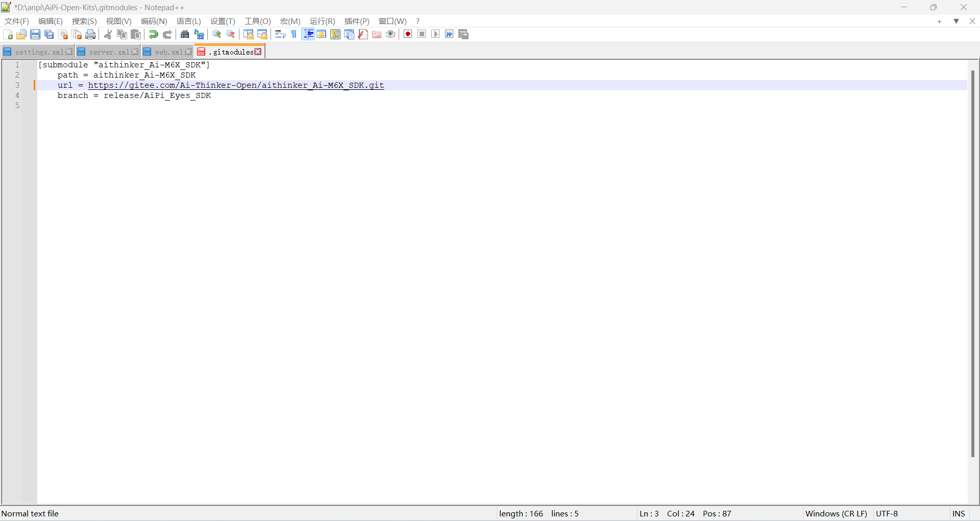The height and width of the screenshot is (521, 980).
Task: Open the Replace dialog icon
Action: pos(199,34)
